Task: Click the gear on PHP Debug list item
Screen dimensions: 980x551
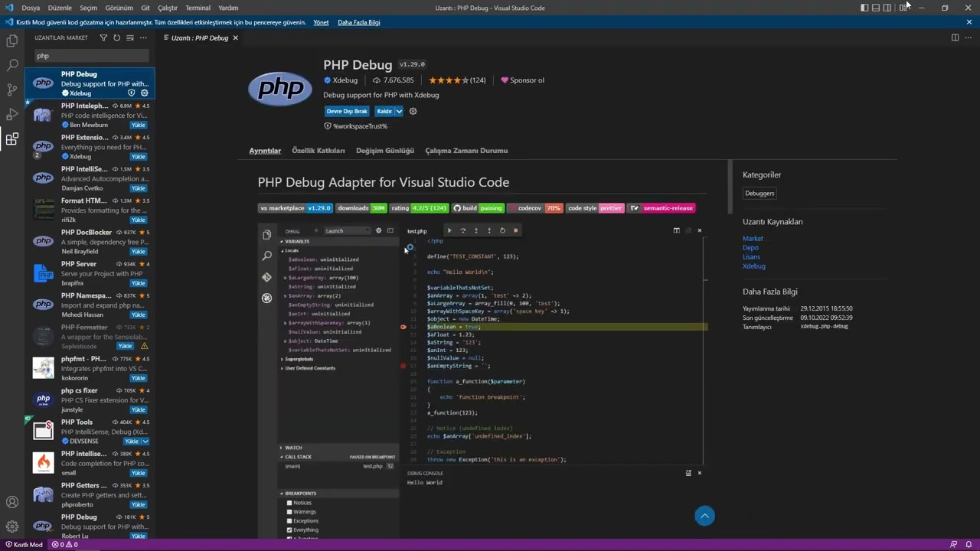Action: (144, 93)
